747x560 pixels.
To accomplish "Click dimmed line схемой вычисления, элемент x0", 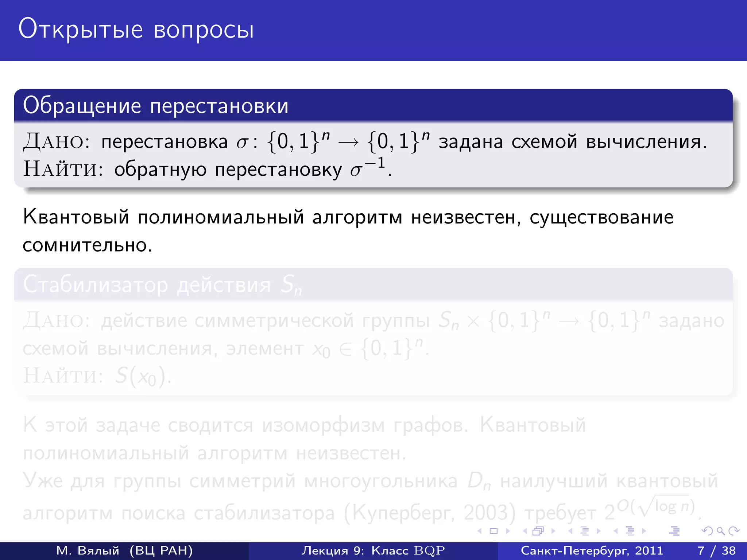I will (226, 349).
